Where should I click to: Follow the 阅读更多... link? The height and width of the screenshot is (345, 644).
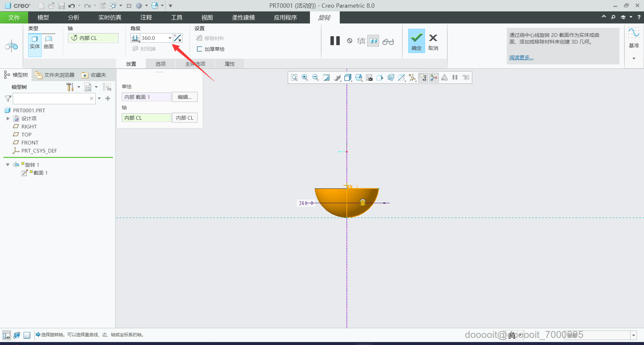point(521,57)
